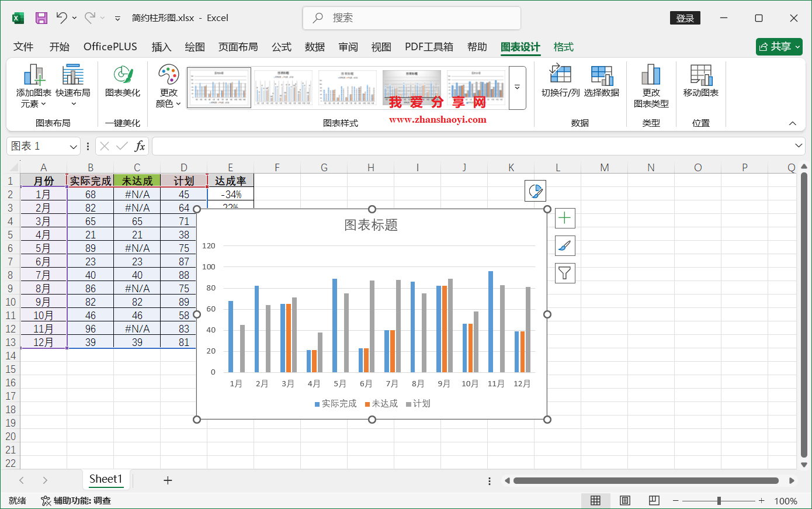Screen dimensions: 812x509
Task: Click the Chart Elements plus button
Action: [x=564, y=217]
